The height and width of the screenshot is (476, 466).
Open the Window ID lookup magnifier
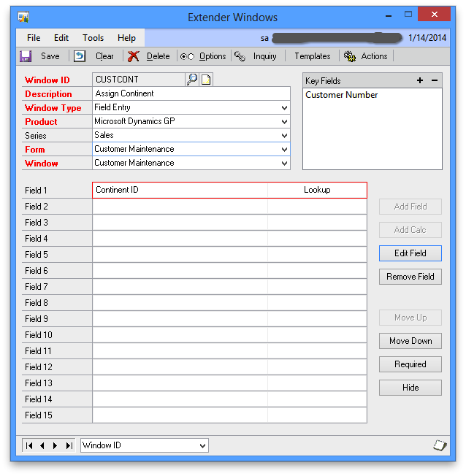click(191, 80)
